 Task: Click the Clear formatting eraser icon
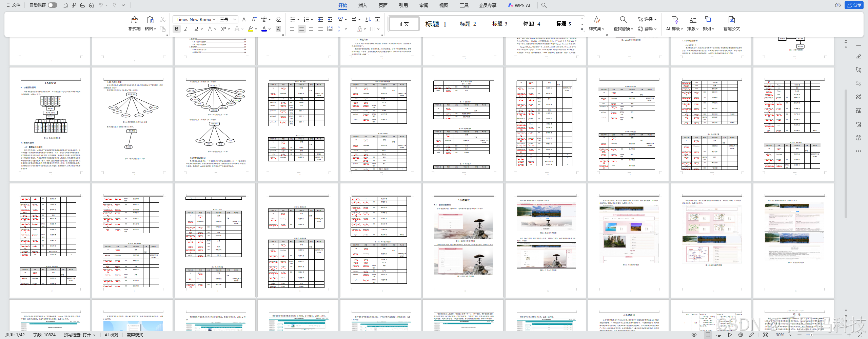coord(278,19)
